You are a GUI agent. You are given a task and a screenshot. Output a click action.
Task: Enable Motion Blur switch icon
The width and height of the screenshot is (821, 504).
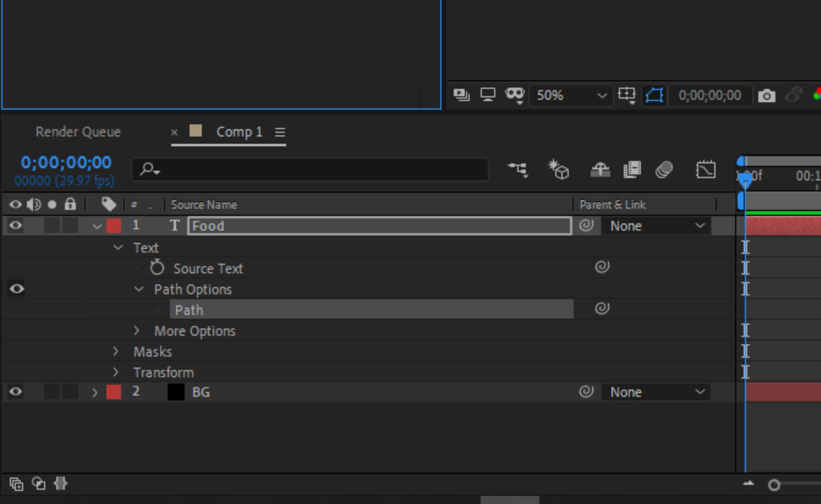click(664, 170)
